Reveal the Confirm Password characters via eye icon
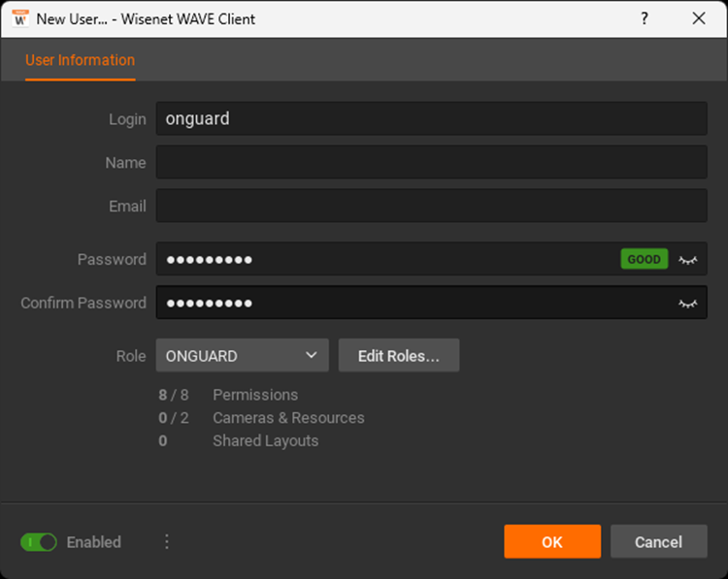The image size is (728, 579). click(687, 304)
